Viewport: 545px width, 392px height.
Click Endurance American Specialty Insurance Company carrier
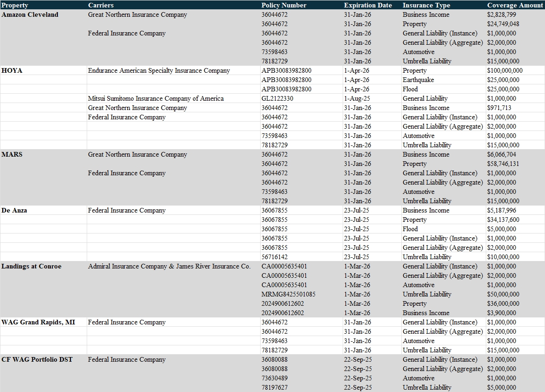coord(159,70)
